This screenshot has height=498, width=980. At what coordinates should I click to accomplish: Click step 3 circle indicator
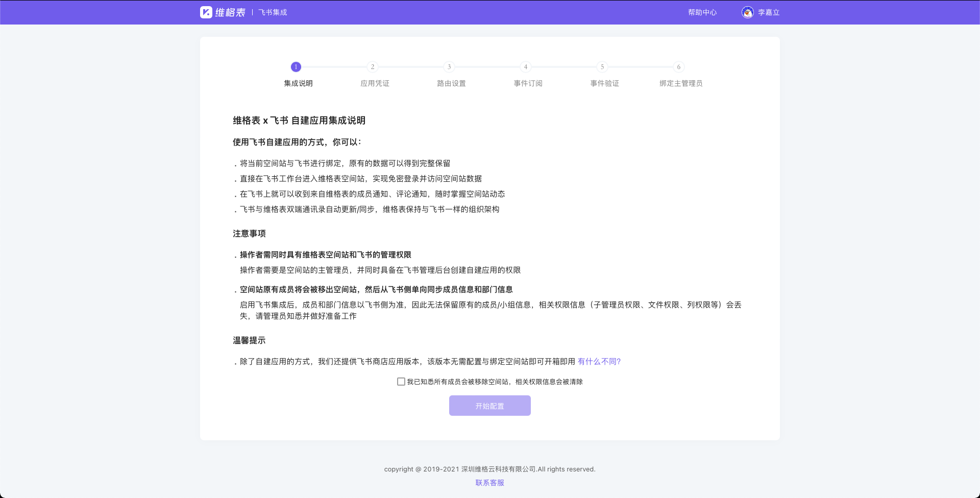pos(449,67)
